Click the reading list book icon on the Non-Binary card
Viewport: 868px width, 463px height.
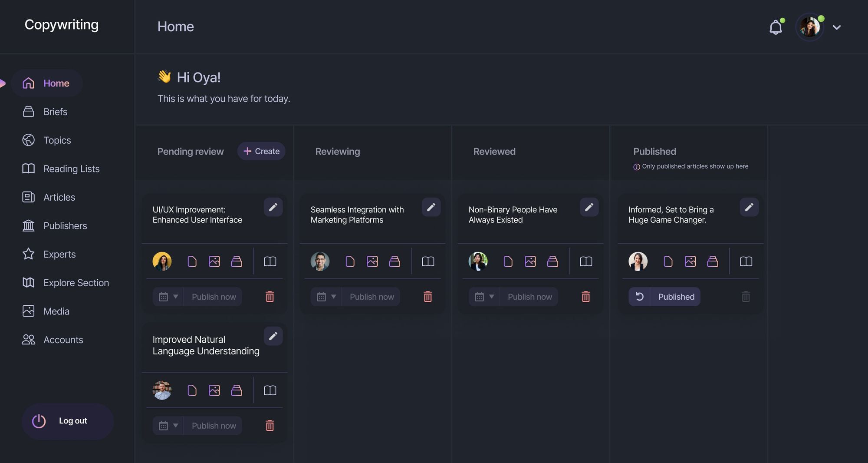tap(585, 261)
